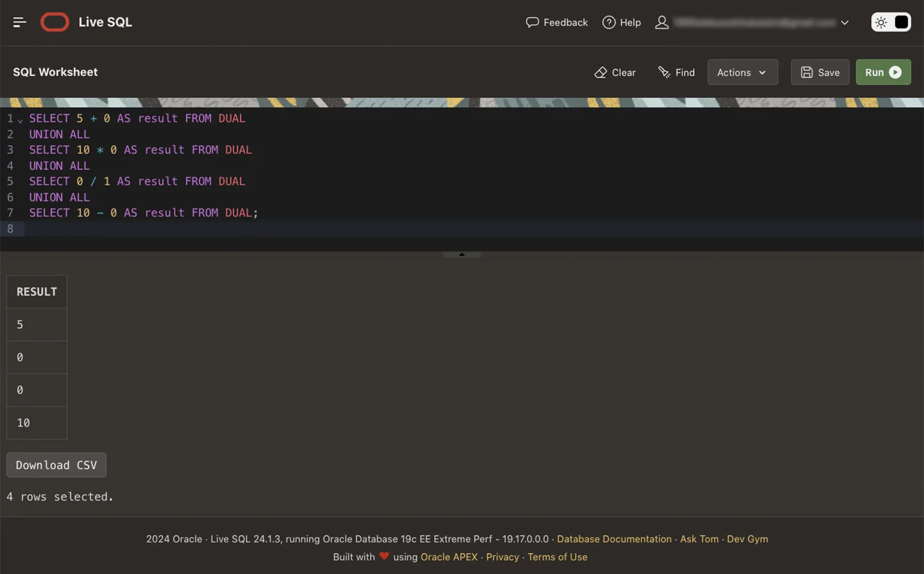Run the SQL statement
924x574 pixels.
883,72
